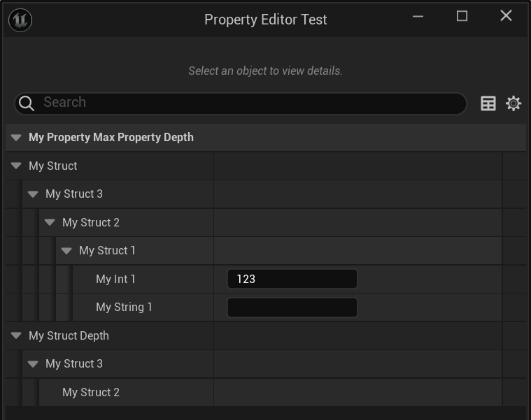Collapse the My Struct Depth arrow

pyautogui.click(x=16, y=335)
